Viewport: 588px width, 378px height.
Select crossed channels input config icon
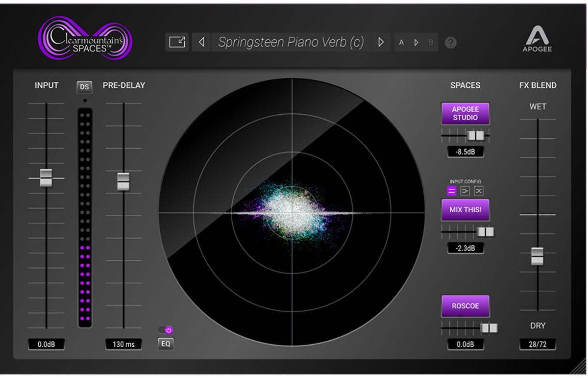[479, 191]
